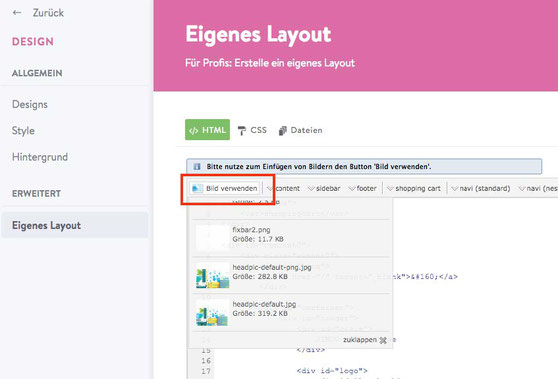Click line number 16 in the editor gutter
The width and height of the screenshot is (558, 379).
click(206, 361)
